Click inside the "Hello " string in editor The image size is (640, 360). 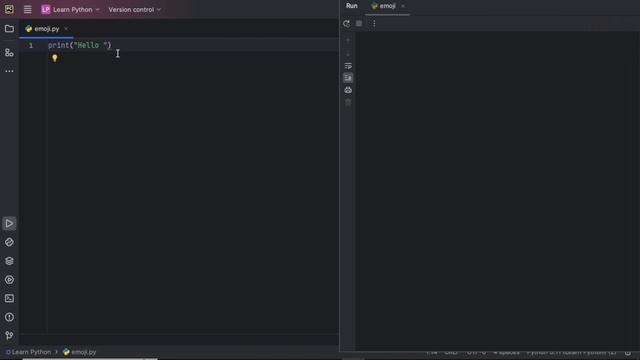[91, 45]
